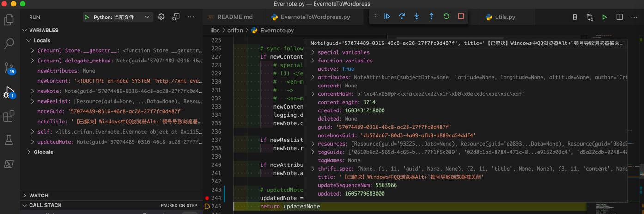Viewport: 644px width, 214px height.
Task: Expand the WATCH section
Action: tap(24, 196)
